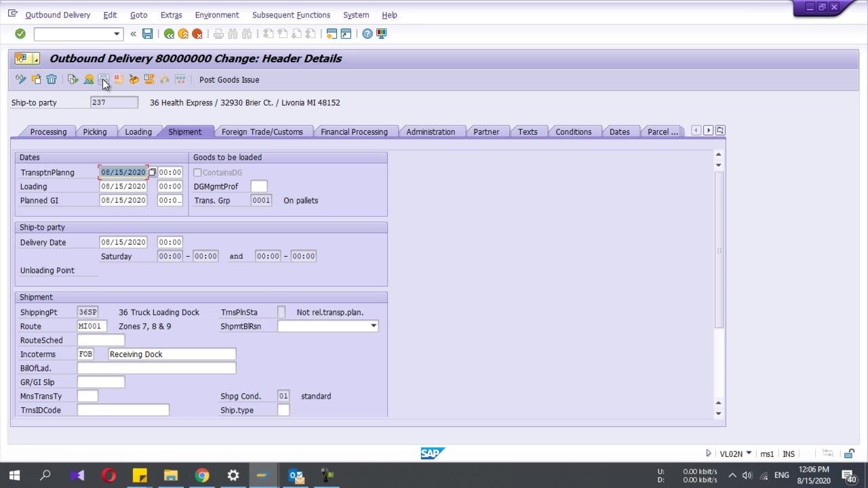The height and width of the screenshot is (488, 868).
Task: Open the tab list icon beside tab arrows
Action: (x=720, y=130)
